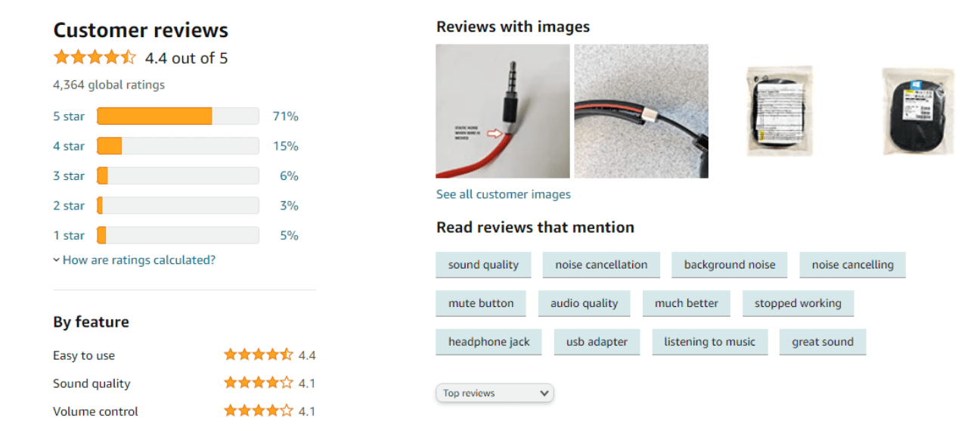Screen dimensions: 980x431
Task: Choose the mute button review tag
Action: click(x=481, y=303)
